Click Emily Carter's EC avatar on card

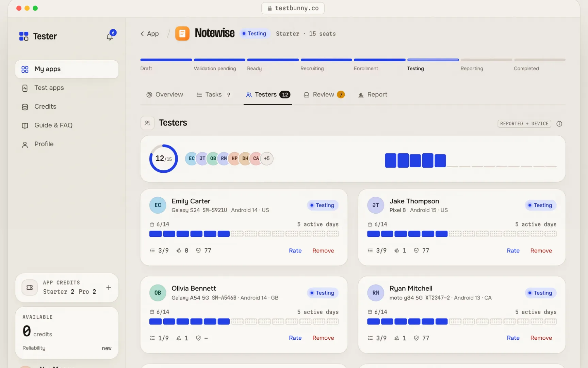click(158, 205)
